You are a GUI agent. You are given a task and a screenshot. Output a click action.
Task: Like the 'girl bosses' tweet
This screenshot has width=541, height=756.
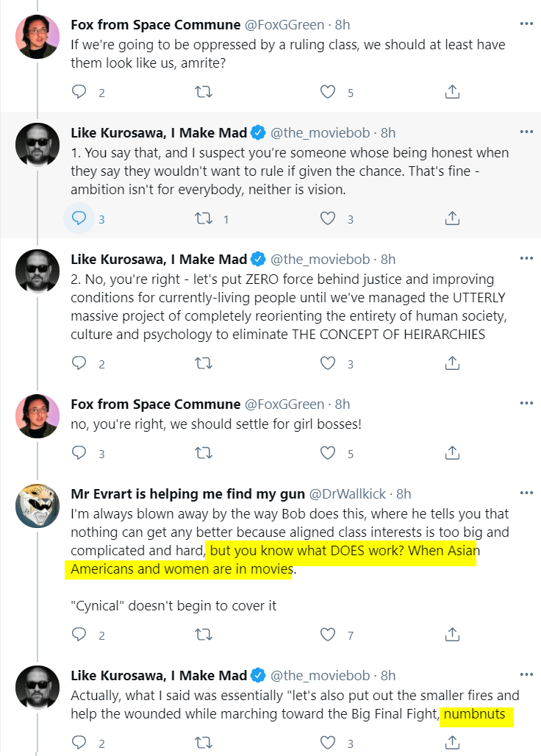coord(328,453)
